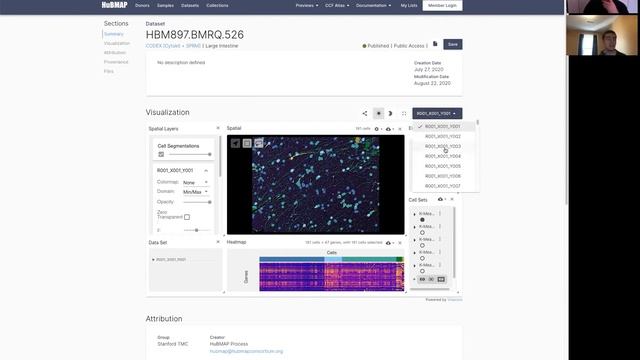This screenshot has width=640, height=360.
Task: Toggle the Cell Segmentations layer visibility icon
Action: (161, 154)
